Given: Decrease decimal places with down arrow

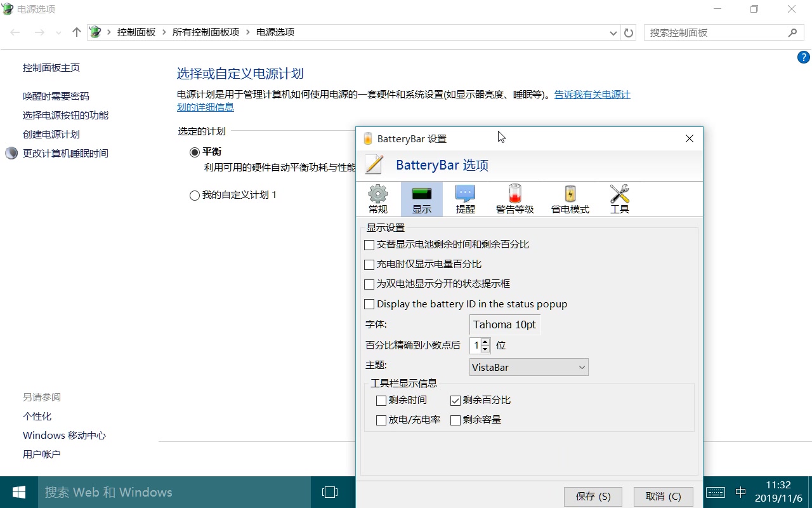Looking at the screenshot, I should pyautogui.click(x=485, y=349).
